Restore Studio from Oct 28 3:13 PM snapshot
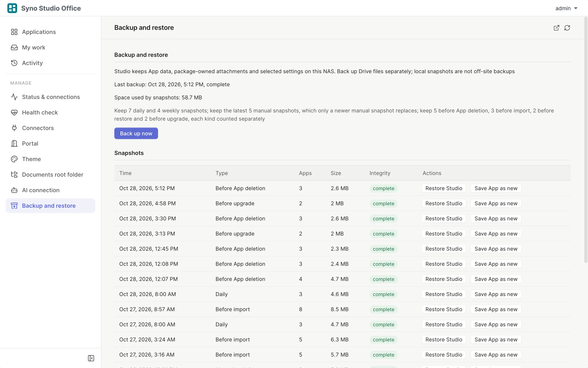This screenshot has height=368, width=588. [x=444, y=234]
